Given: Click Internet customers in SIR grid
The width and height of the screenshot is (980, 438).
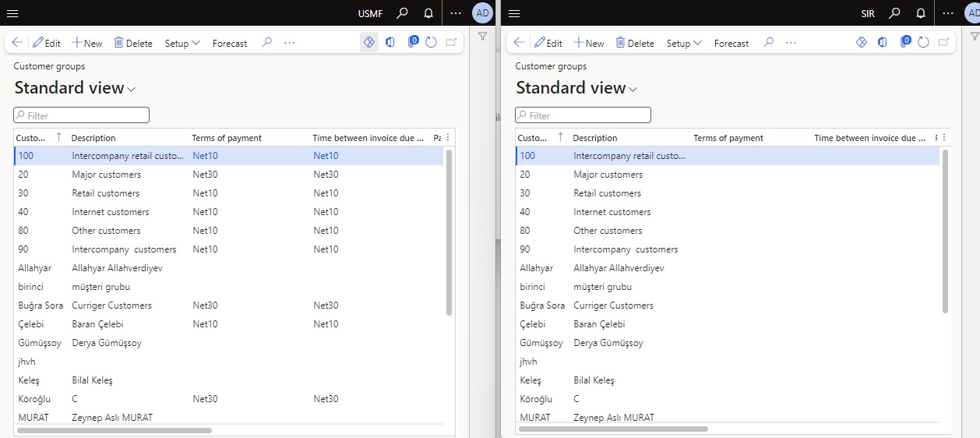Looking at the screenshot, I should click(612, 212).
